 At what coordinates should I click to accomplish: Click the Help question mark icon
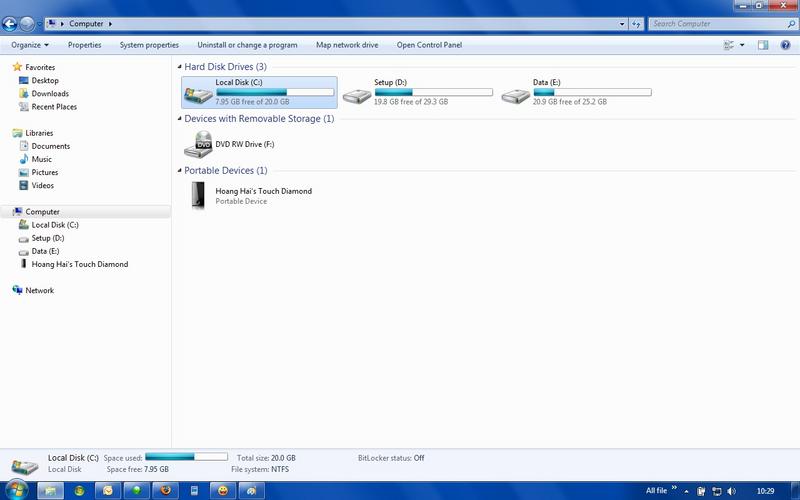tap(786, 45)
